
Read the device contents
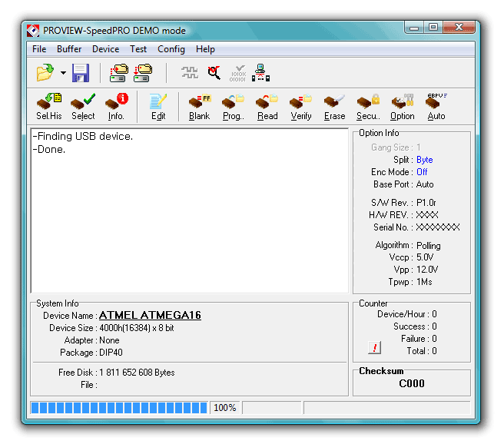[267, 107]
